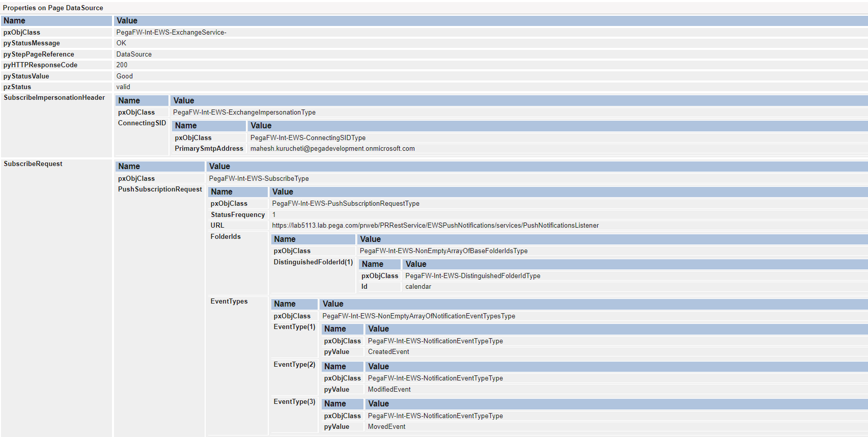Click PegaFW-Int-EWS-ConnectingSIDType value
868x437 pixels.
click(x=308, y=138)
